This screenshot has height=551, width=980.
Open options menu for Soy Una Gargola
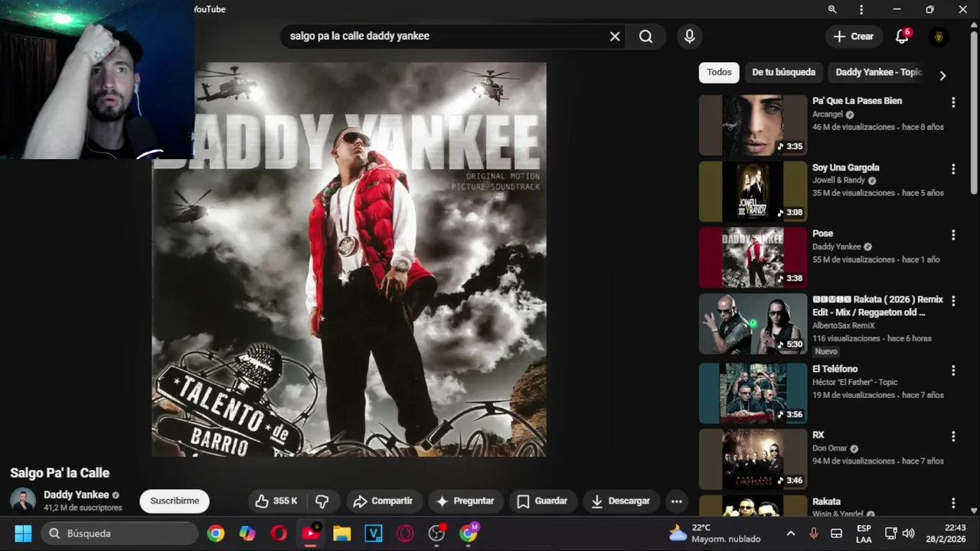953,169
